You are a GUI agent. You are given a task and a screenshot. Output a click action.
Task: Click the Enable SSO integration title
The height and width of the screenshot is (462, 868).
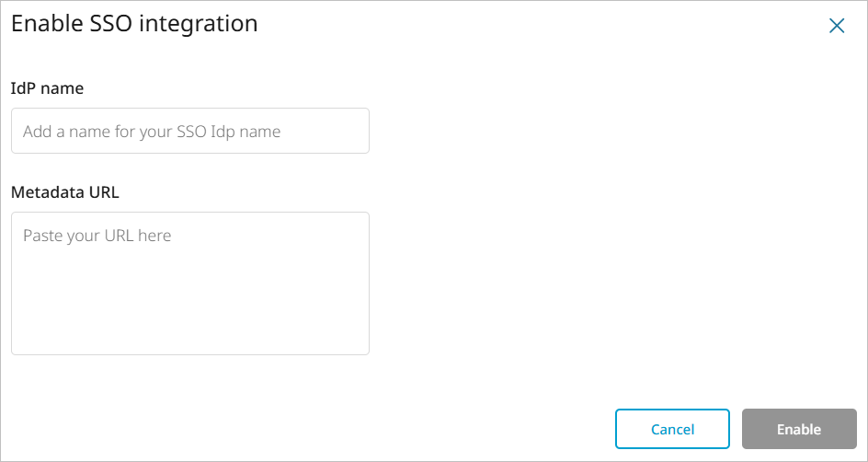[x=134, y=24]
